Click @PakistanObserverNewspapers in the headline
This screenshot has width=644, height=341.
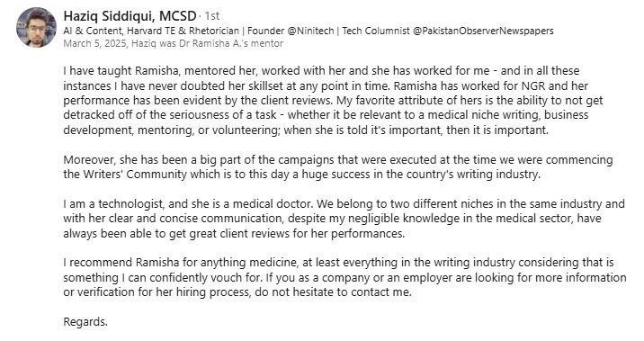point(483,31)
